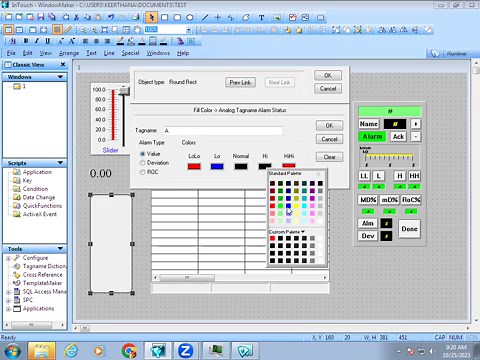Select the Deviation alarm type radio button
This screenshot has height=360, width=480.
coord(143,163)
